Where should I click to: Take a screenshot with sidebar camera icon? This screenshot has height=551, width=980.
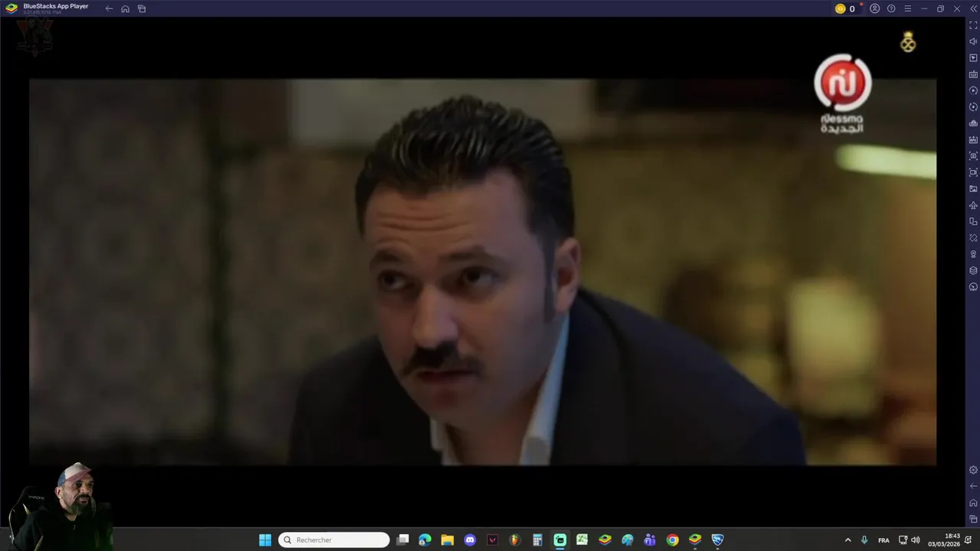tap(973, 156)
